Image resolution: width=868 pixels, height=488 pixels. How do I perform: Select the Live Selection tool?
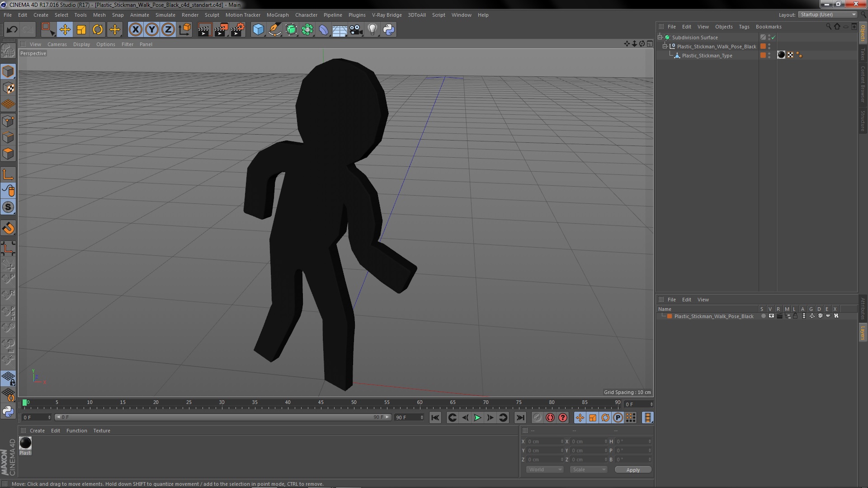[x=48, y=30]
